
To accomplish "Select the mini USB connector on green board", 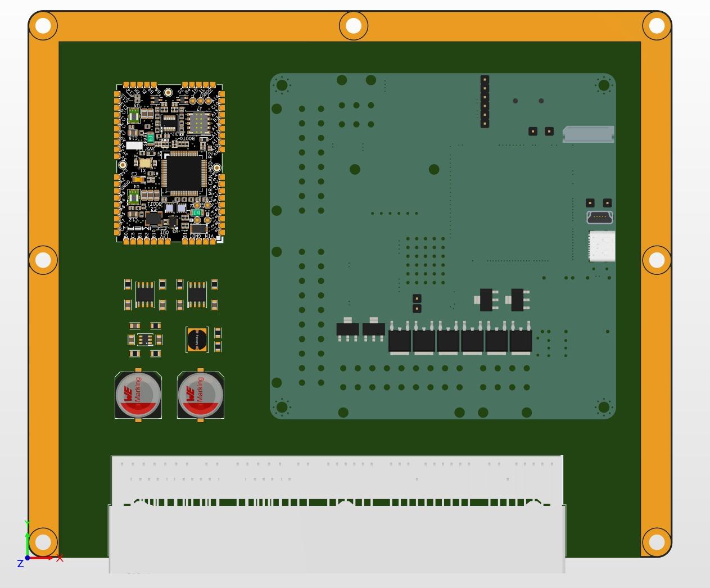I will (600, 217).
